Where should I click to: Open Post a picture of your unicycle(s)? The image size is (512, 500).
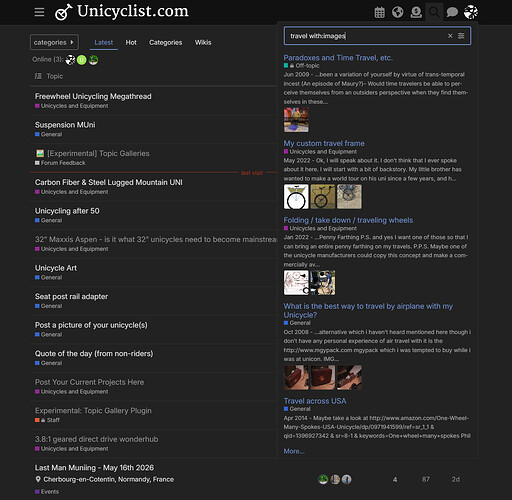click(91, 325)
